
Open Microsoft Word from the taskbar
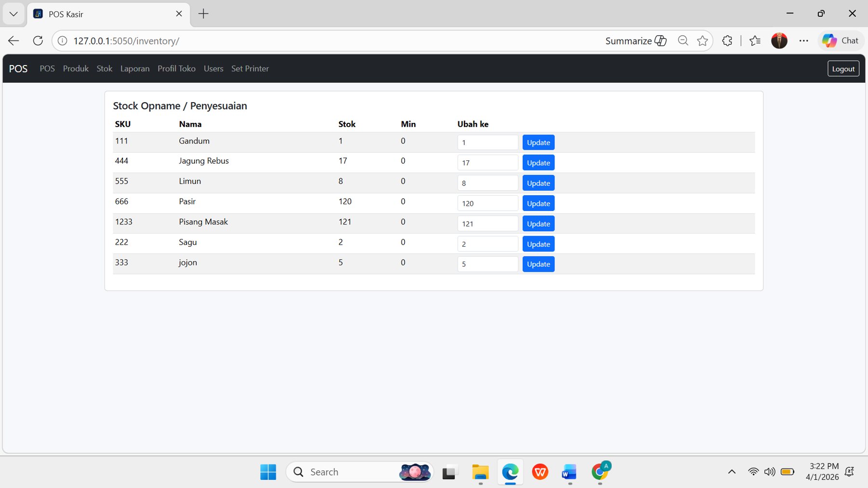569,472
